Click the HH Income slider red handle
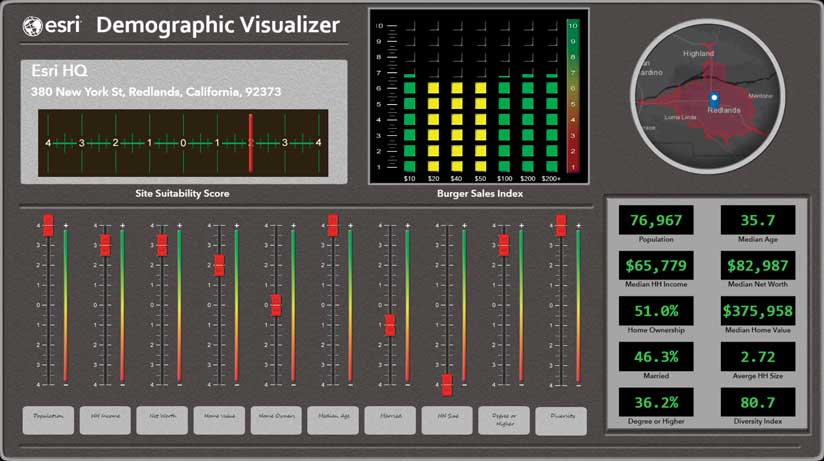This screenshot has height=461, width=824. tap(105, 245)
